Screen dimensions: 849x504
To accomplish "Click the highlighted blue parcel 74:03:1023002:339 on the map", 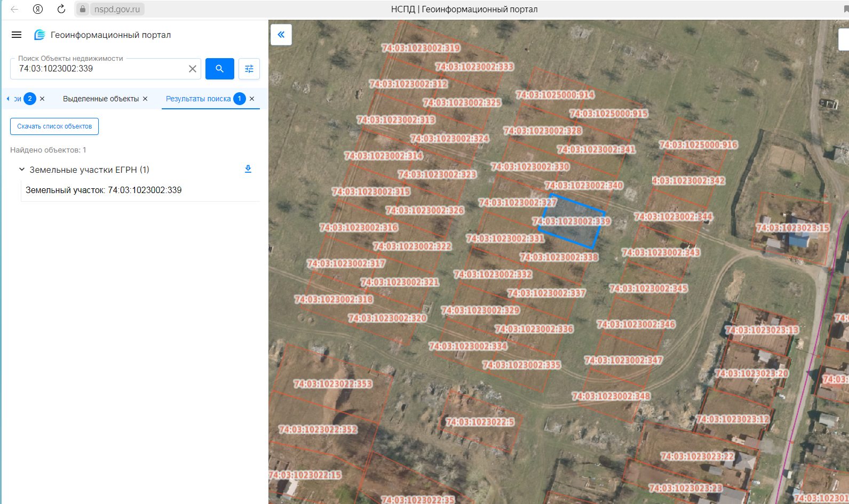I will (x=571, y=222).
